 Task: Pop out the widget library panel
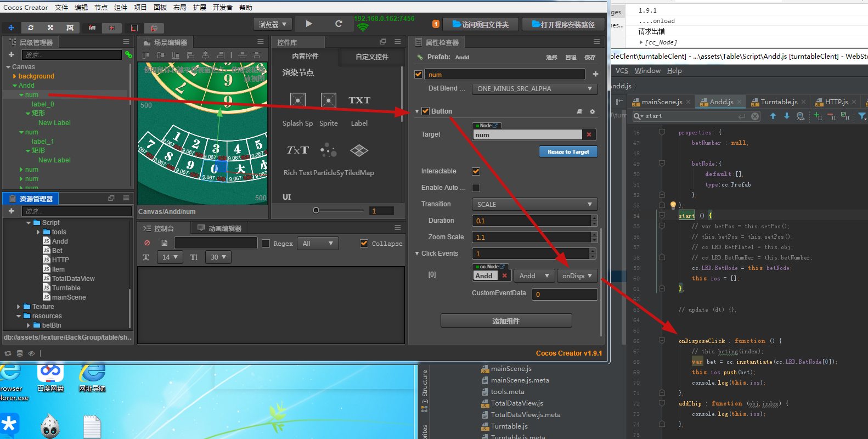(x=383, y=42)
